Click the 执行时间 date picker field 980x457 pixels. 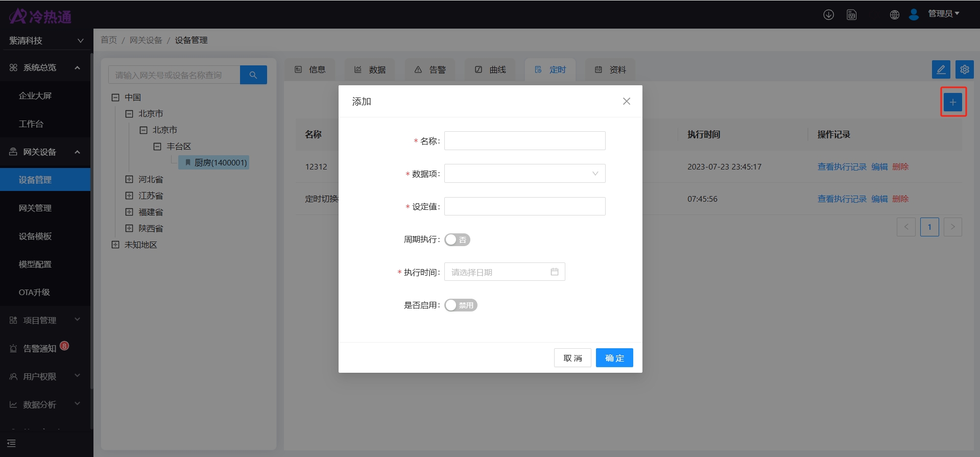505,272
